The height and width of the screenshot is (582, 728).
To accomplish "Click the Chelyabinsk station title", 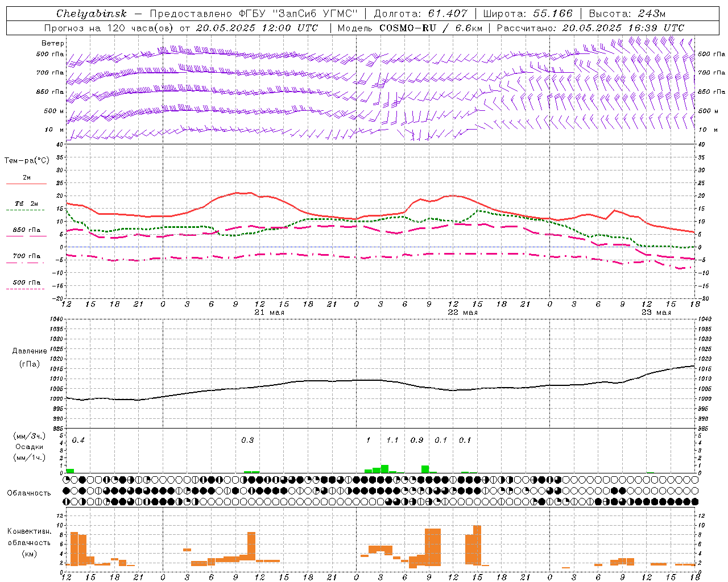I will pyautogui.click(x=91, y=14).
